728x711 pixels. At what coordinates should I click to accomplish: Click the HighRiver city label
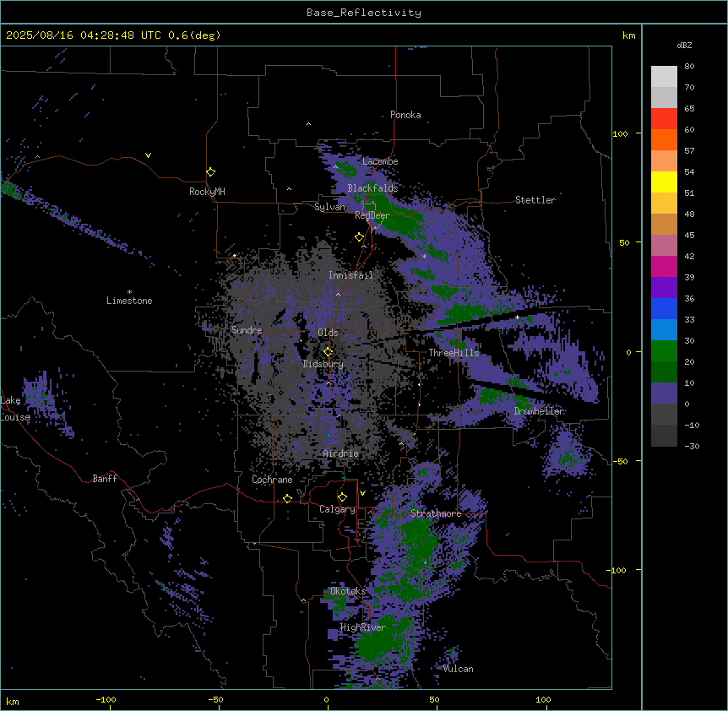pyautogui.click(x=362, y=627)
